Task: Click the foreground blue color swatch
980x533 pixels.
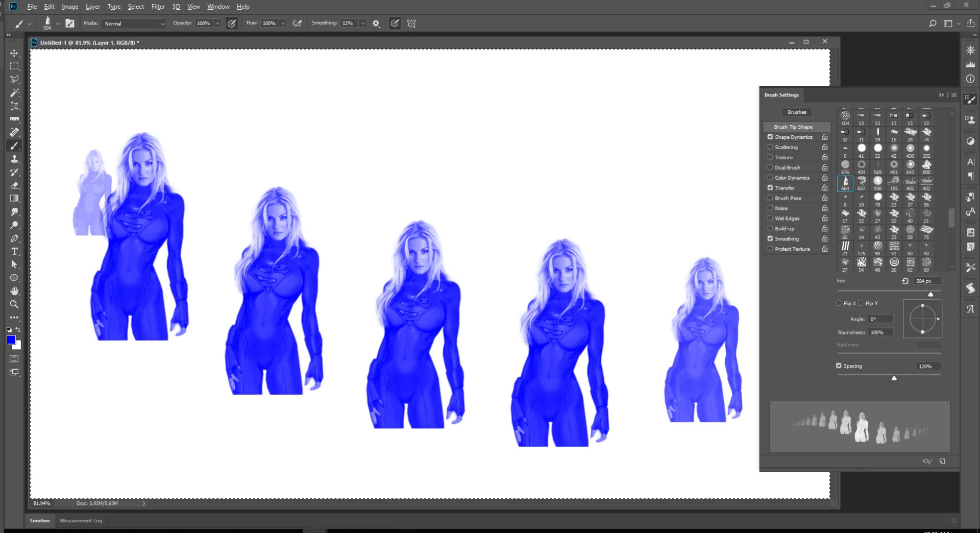Action: pyautogui.click(x=11, y=340)
